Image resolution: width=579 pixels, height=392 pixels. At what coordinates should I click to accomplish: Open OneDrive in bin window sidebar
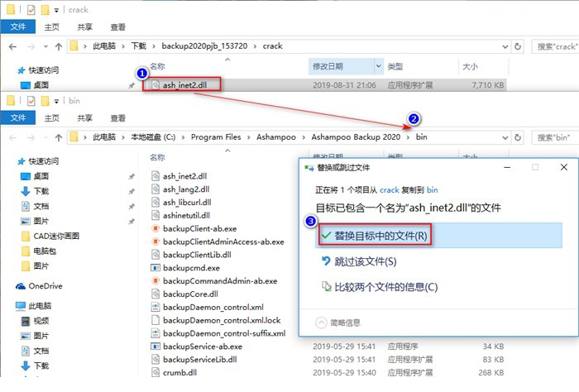tap(45, 286)
